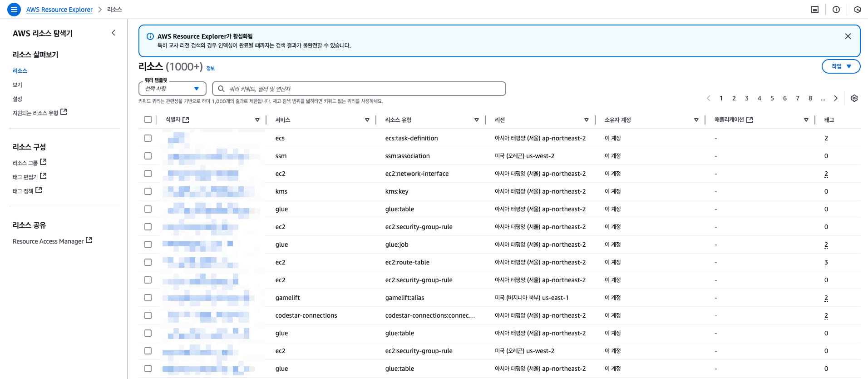Select the ecs:task-definition row checkbox
The height and width of the screenshot is (379, 868).
pyautogui.click(x=148, y=138)
